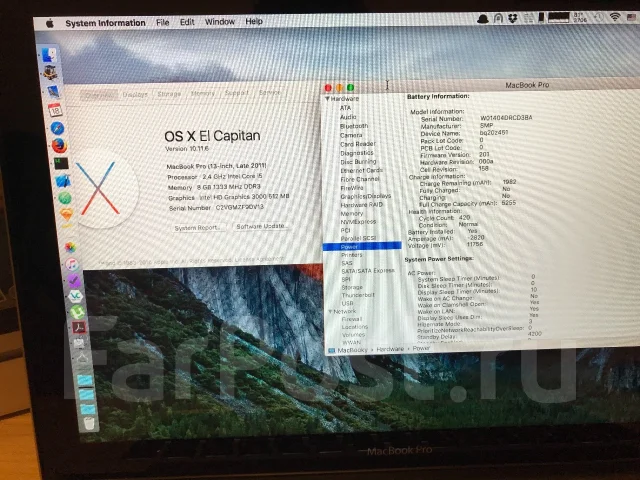This screenshot has height=480, width=640.
Task: Open Photos from the Dock
Action: [x=70, y=247]
